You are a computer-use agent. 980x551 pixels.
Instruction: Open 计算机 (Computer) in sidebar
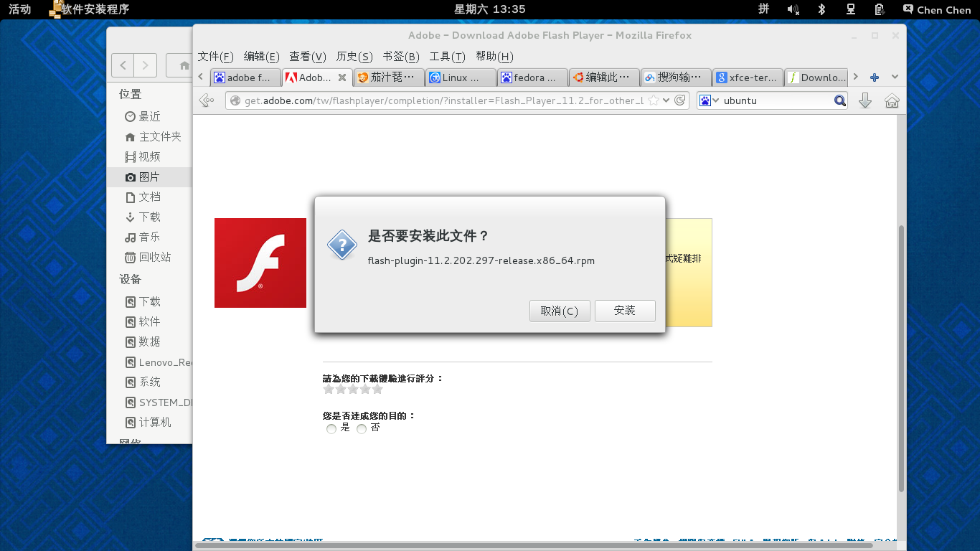point(149,422)
